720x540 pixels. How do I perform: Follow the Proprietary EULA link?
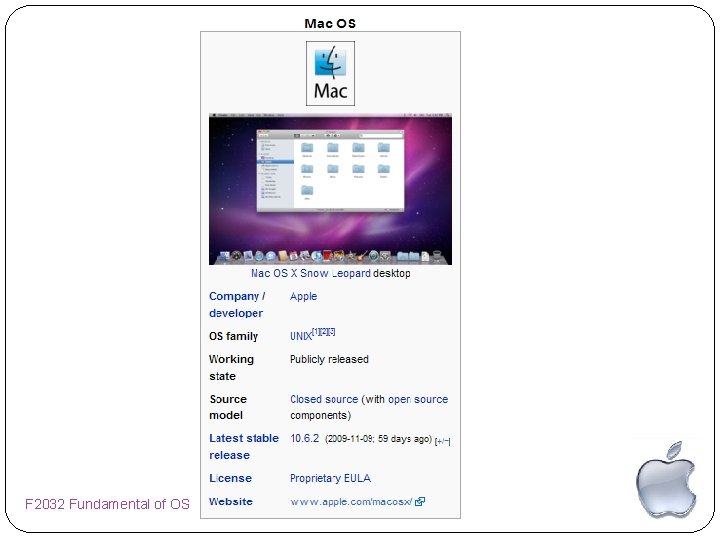click(x=330, y=478)
